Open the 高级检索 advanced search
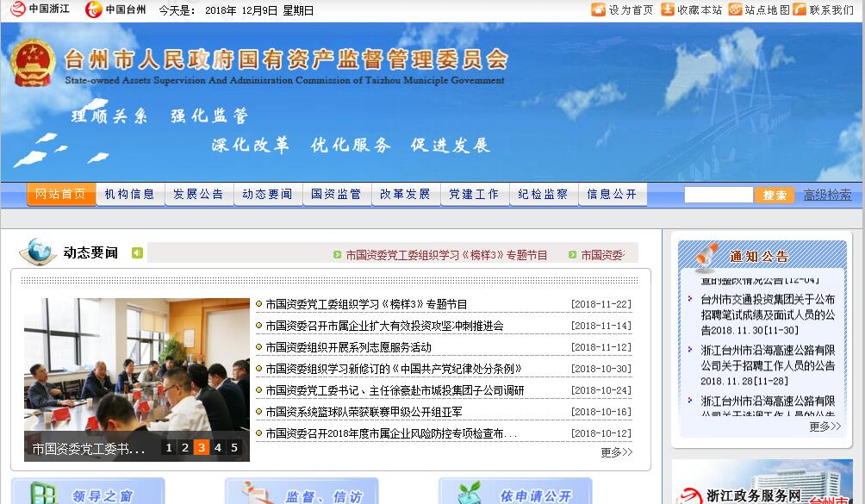This screenshot has width=865, height=504. pyautogui.click(x=827, y=195)
